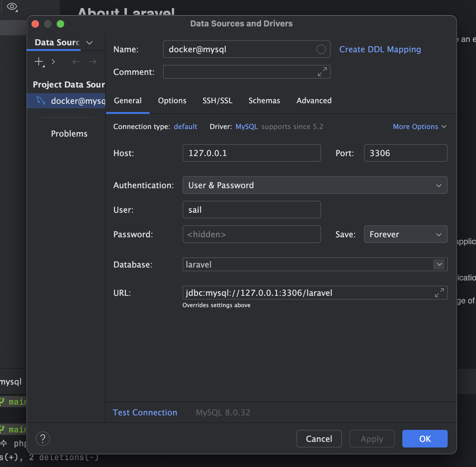
Task: Click the Host field with 127.0.0.1
Action: [252, 153]
